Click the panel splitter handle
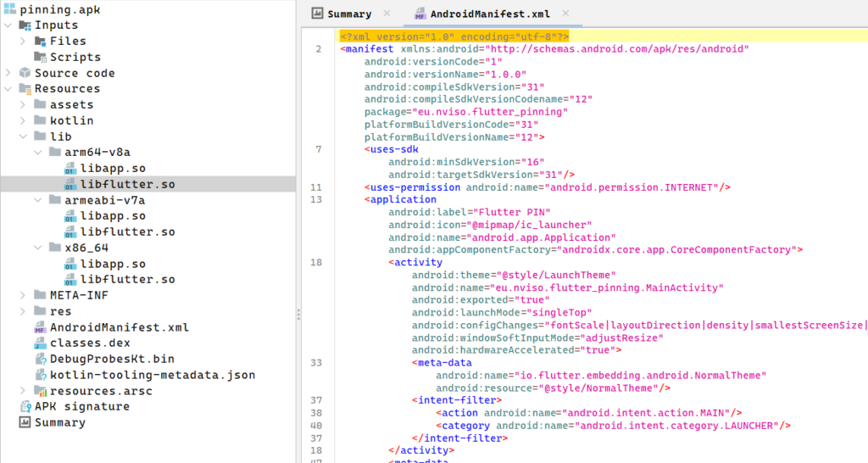 coord(298,314)
